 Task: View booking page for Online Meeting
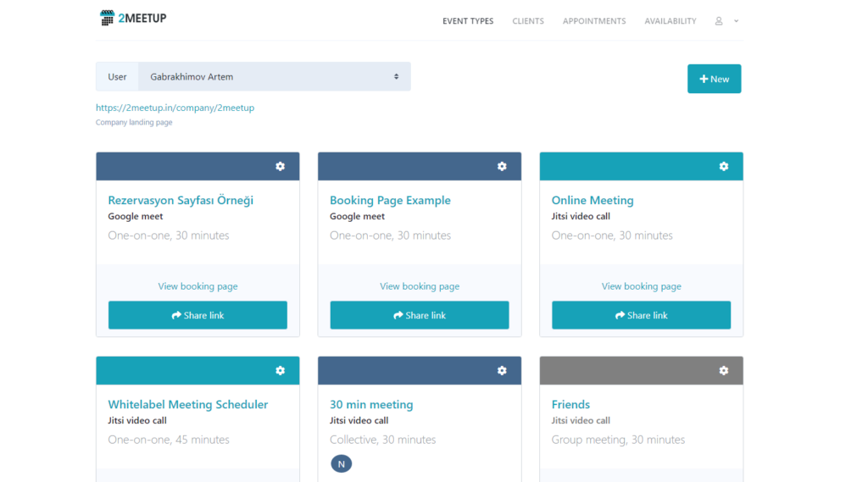click(x=641, y=286)
